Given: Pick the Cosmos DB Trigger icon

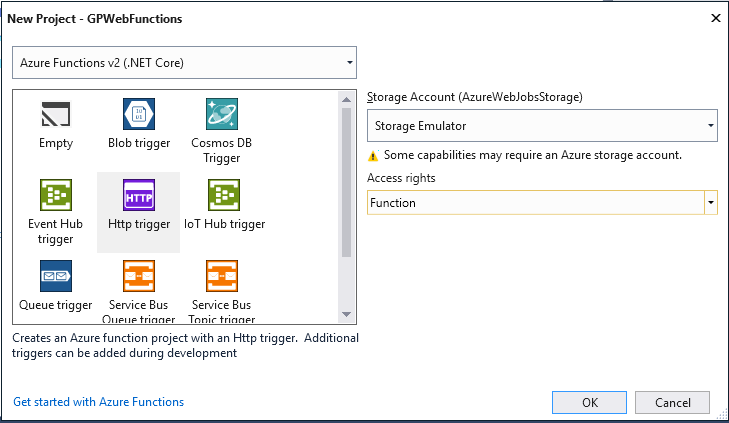Looking at the screenshot, I should click(222, 114).
